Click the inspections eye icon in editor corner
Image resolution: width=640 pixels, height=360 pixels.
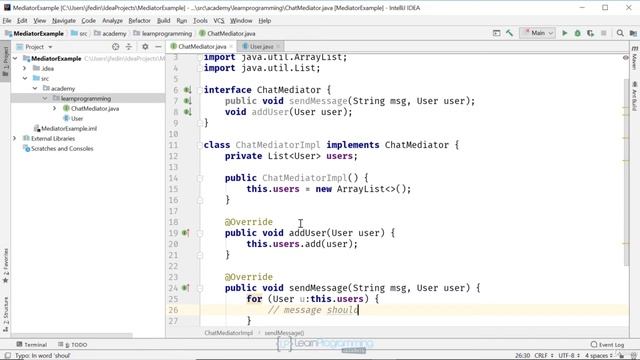(x=625, y=58)
